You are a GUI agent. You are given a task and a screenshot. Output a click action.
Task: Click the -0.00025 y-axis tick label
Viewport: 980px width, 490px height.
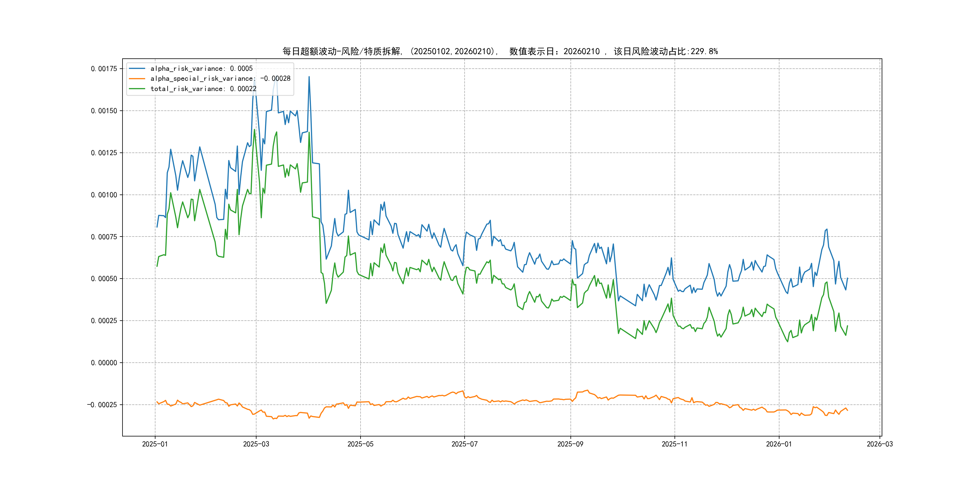pos(102,405)
